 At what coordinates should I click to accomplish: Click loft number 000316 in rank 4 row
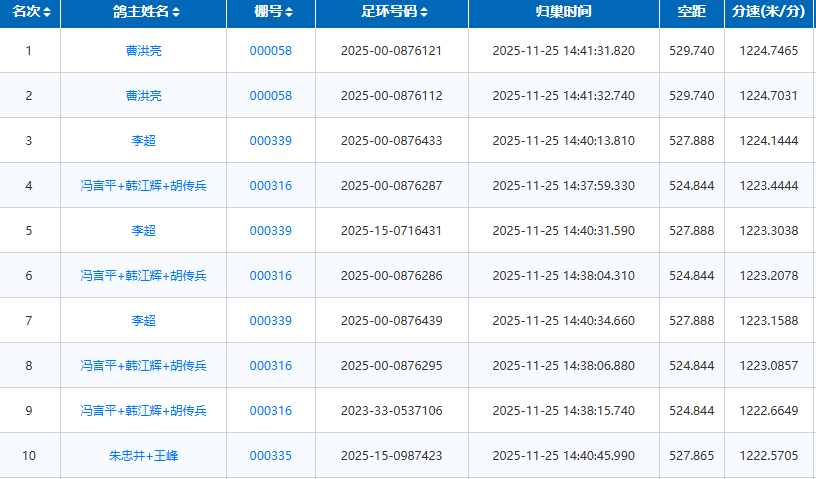click(x=270, y=186)
